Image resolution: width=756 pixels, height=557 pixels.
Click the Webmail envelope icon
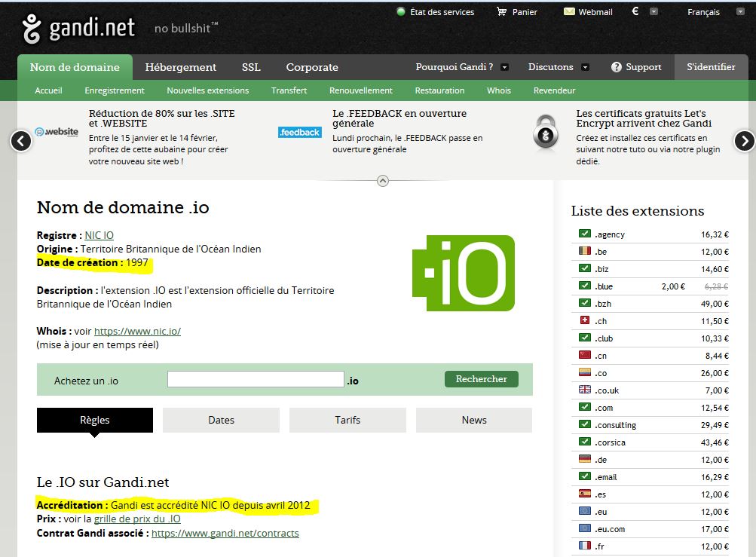568,12
